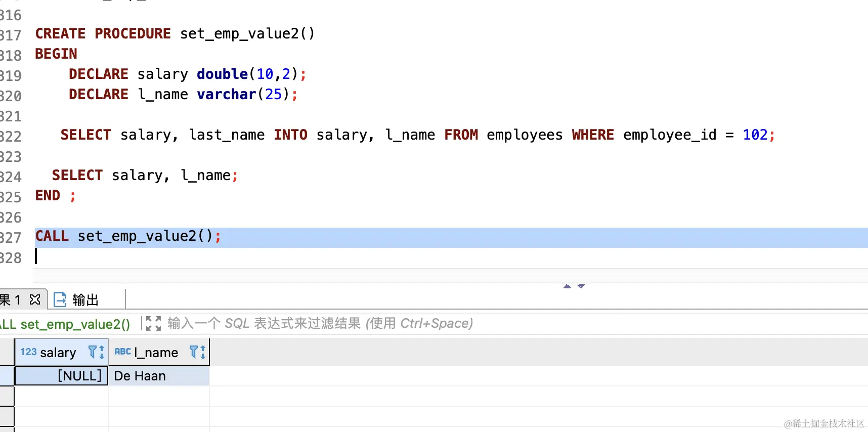Open the 输出 output tab
Screen dimensions: 868x432
[x=85, y=300]
